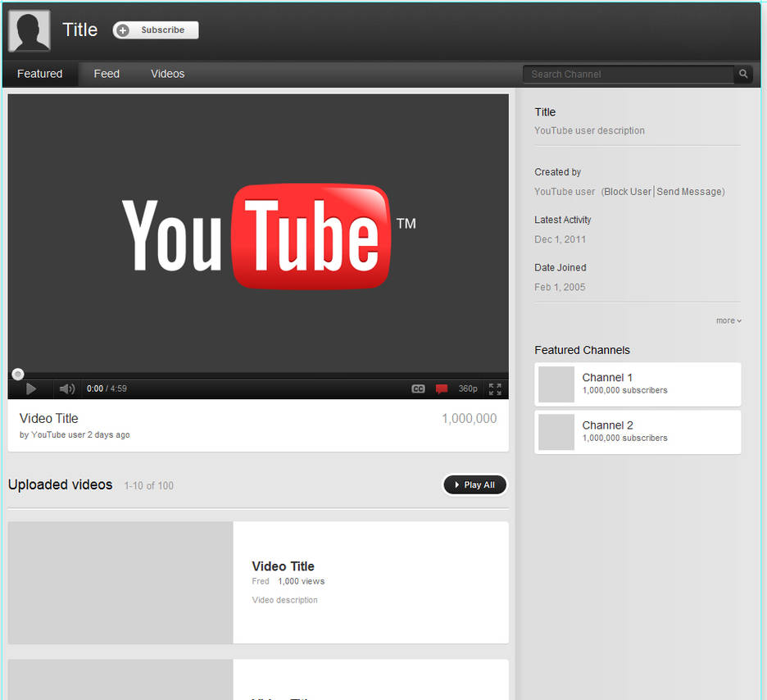Click the 'Featured Channels' heading

coord(582,350)
